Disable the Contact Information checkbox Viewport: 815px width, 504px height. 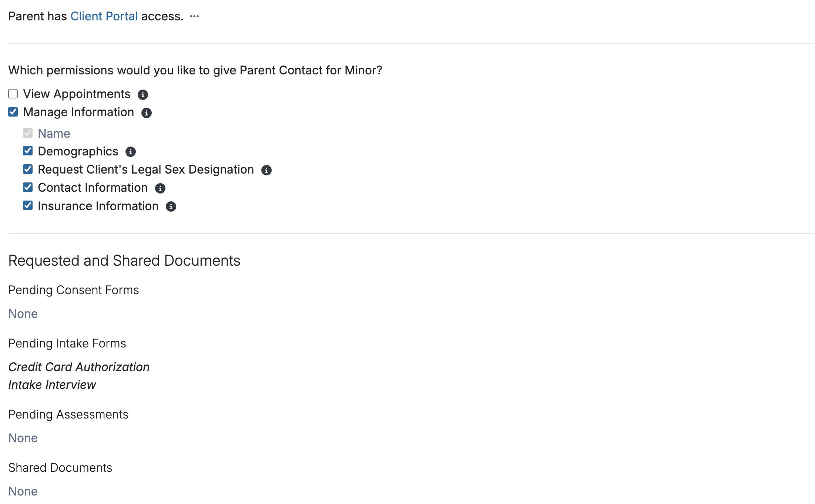pyautogui.click(x=28, y=188)
